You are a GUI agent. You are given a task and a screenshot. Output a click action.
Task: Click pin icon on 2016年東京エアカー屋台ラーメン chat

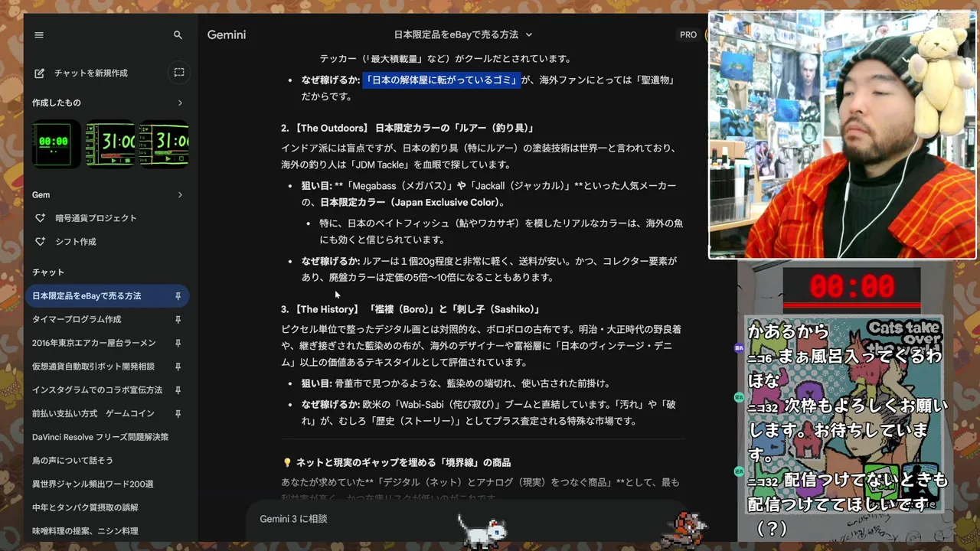coord(178,343)
